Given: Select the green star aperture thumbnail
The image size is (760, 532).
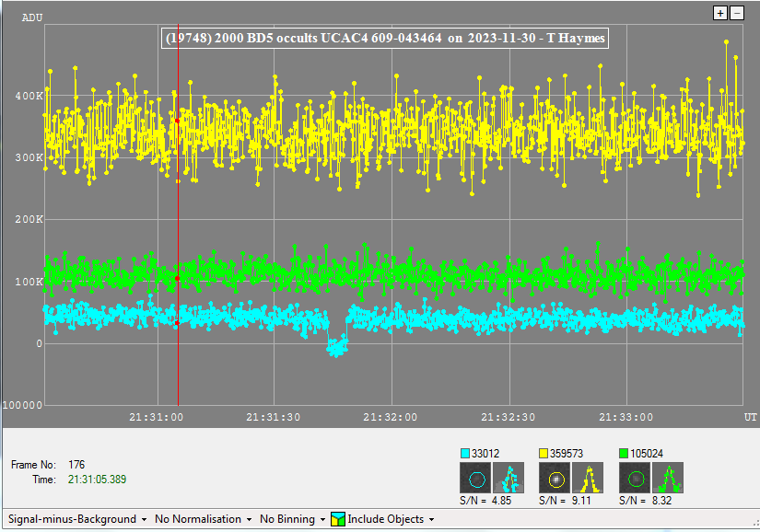Looking at the screenshot, I should point(634,478).
